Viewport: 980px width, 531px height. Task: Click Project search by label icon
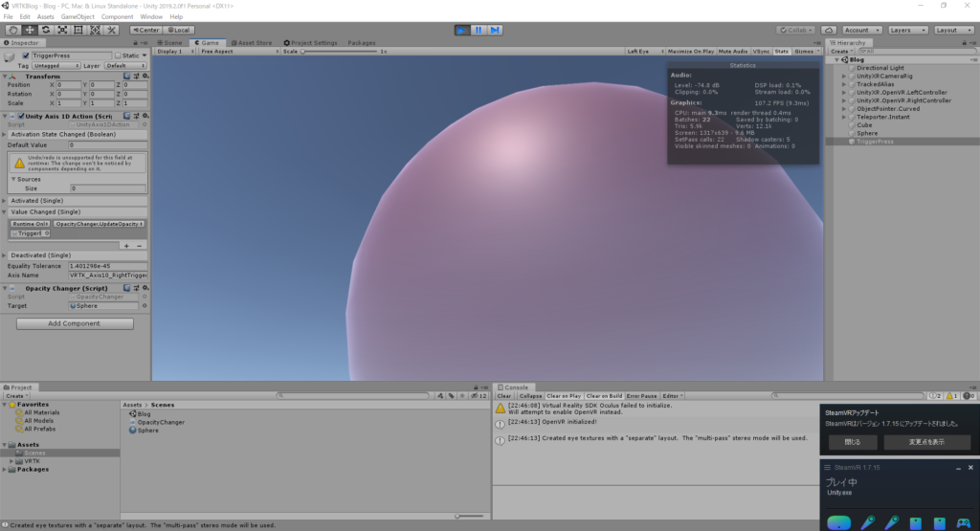click(x=452, y=395)
